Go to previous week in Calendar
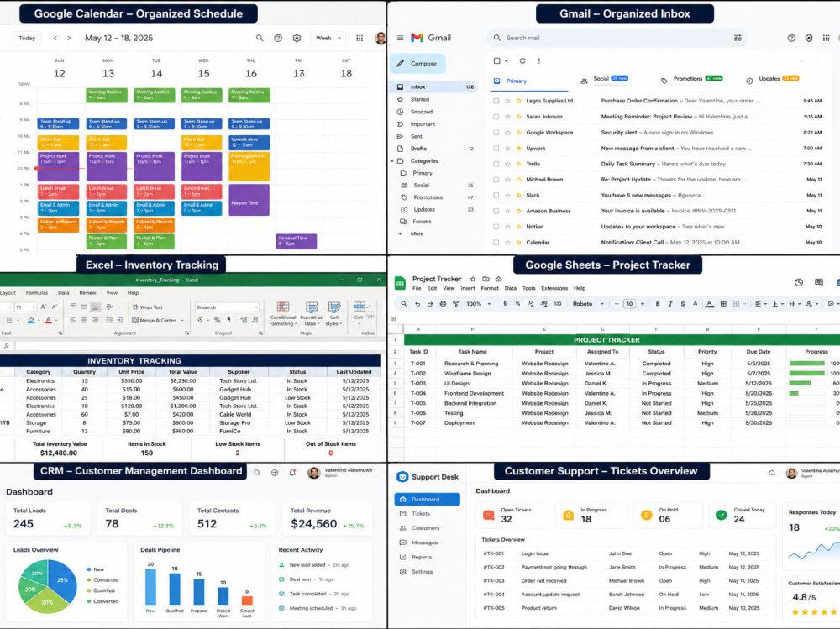The height and width of the screenshot is (629, 840). tap(55, 38)
